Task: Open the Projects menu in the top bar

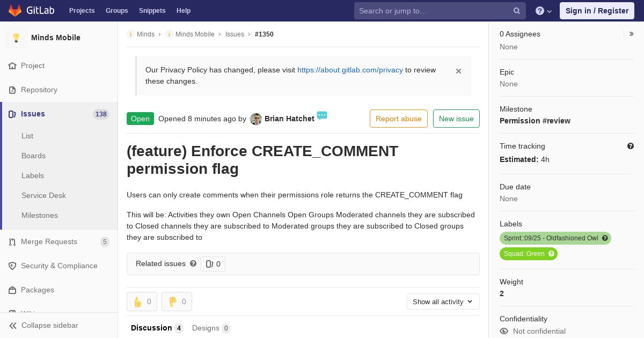Action: point(82,11)
